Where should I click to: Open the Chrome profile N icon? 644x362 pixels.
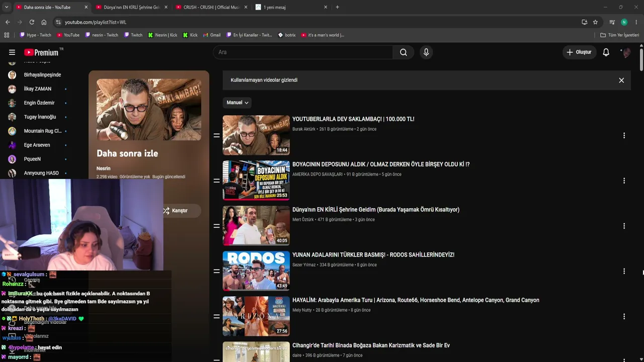click(x=624, y=22)
